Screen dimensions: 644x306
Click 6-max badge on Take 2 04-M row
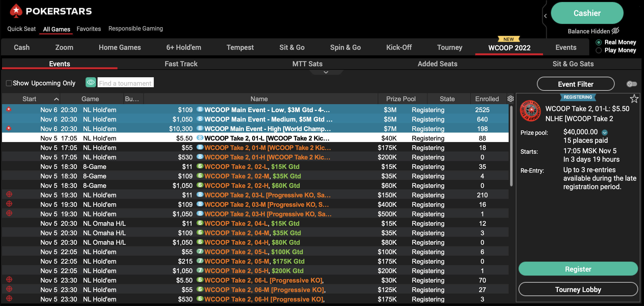(x=200, y=232)
